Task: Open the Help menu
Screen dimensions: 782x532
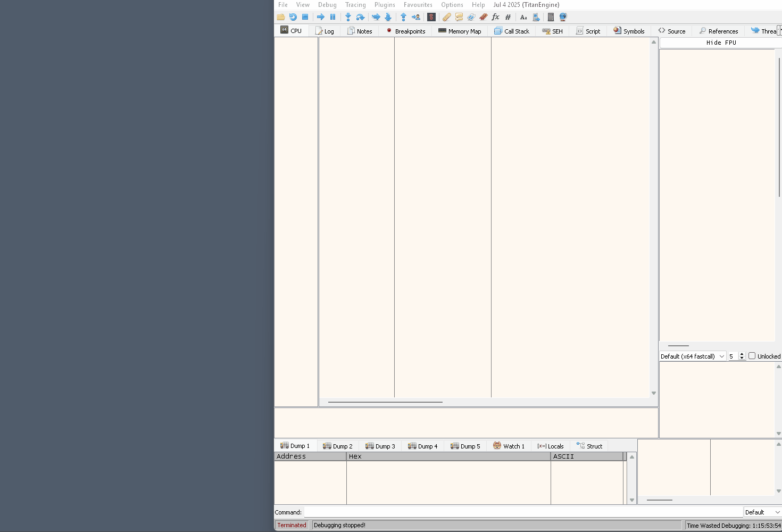Action: click(478, 5)
